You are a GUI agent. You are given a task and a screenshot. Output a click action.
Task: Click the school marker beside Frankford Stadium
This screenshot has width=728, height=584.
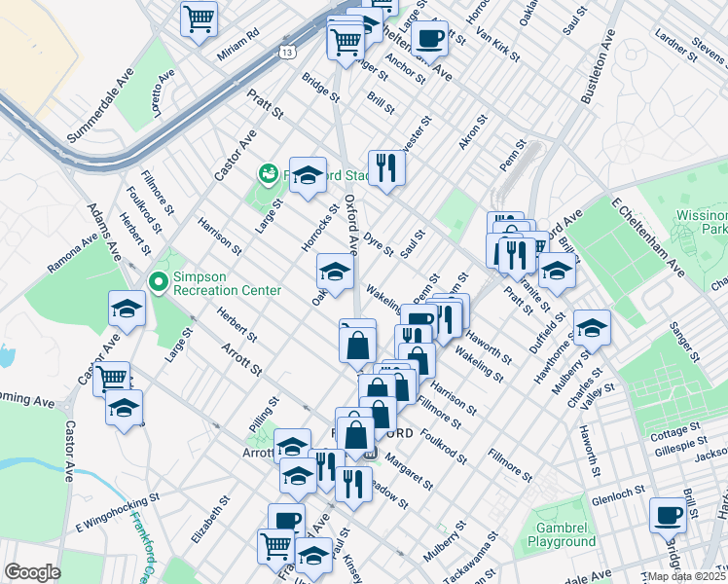click(309, 175)
